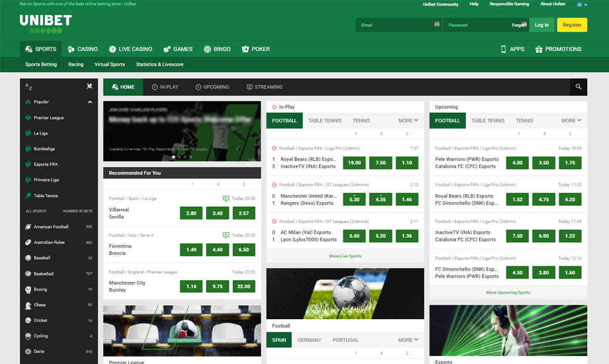
Task: Open the CASINO main menu
Action: tap(82, 49)
